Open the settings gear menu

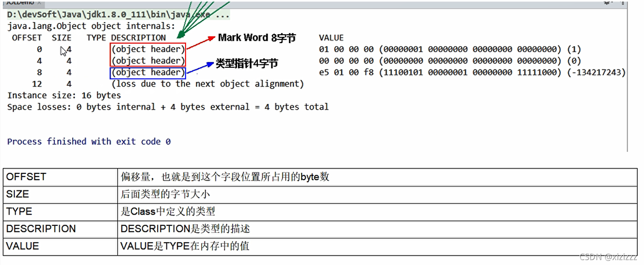pyautogui.click(x=607, y=3)
